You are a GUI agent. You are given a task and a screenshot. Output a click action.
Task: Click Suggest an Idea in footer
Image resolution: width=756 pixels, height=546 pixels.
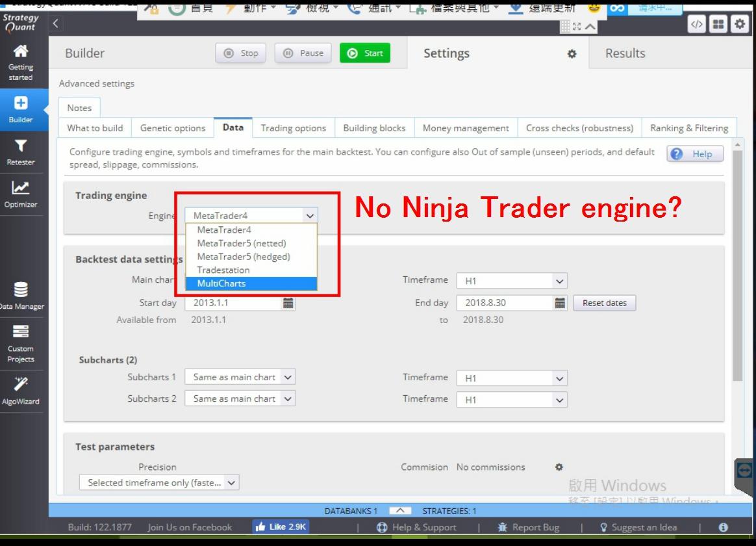coord(638,527)
